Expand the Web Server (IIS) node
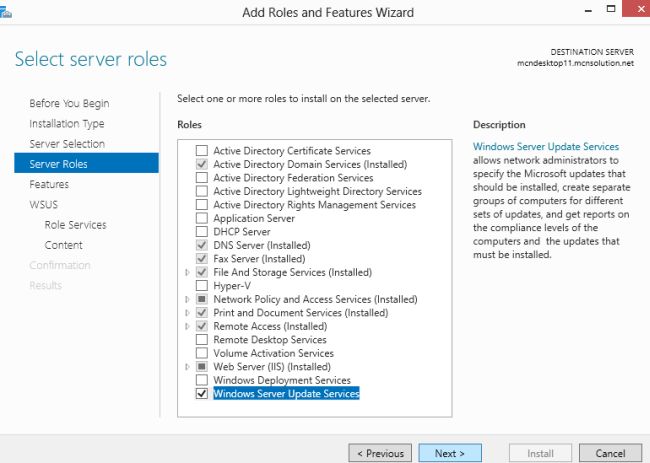650x463 pixels. pyautogui.click(x=187, y=367)
